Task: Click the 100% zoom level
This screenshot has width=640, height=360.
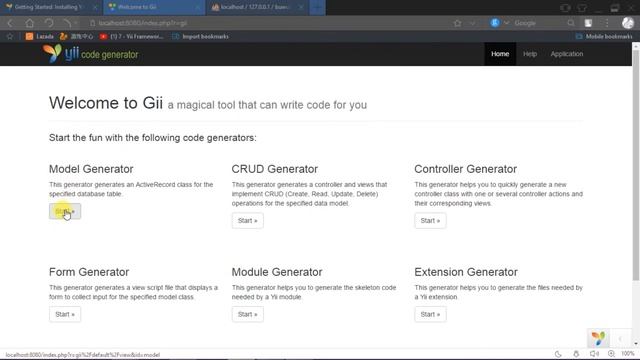Action: (x=628, y=354)
